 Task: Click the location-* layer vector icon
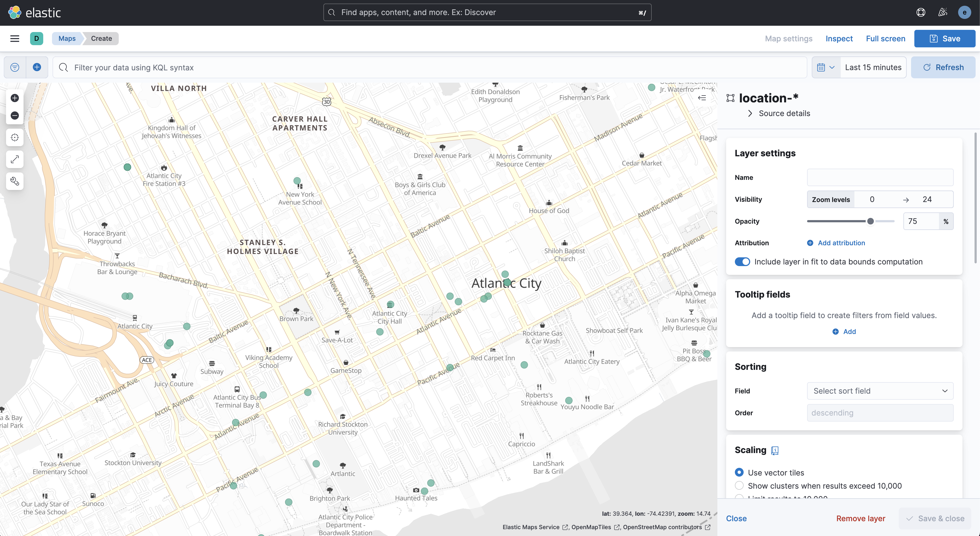coord(730,98)
